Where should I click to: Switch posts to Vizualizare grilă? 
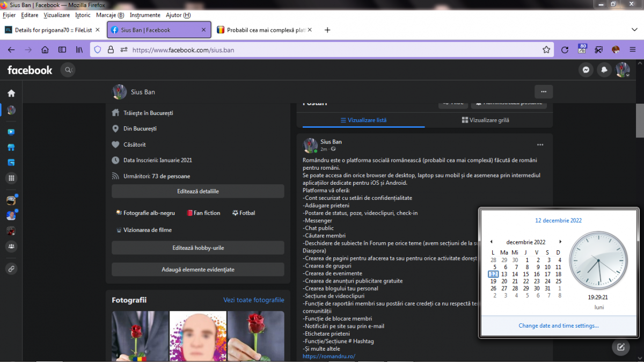pyautogui.click(x=485, y=120)
